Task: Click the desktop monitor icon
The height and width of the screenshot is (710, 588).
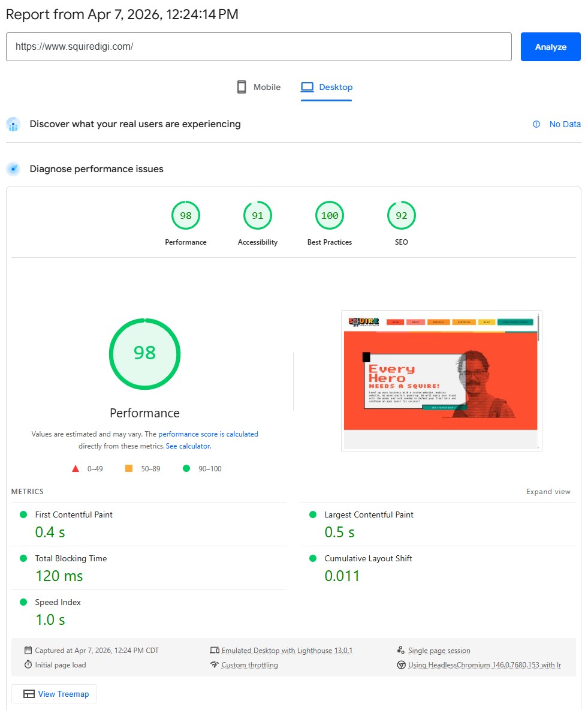Action: pyautogui.click(x=307, y=87)
